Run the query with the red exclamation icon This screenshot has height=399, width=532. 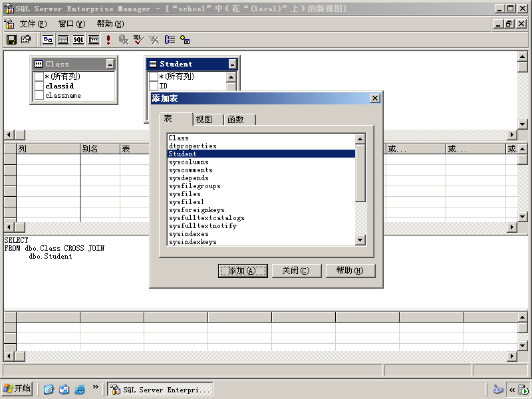pos(108,40)
